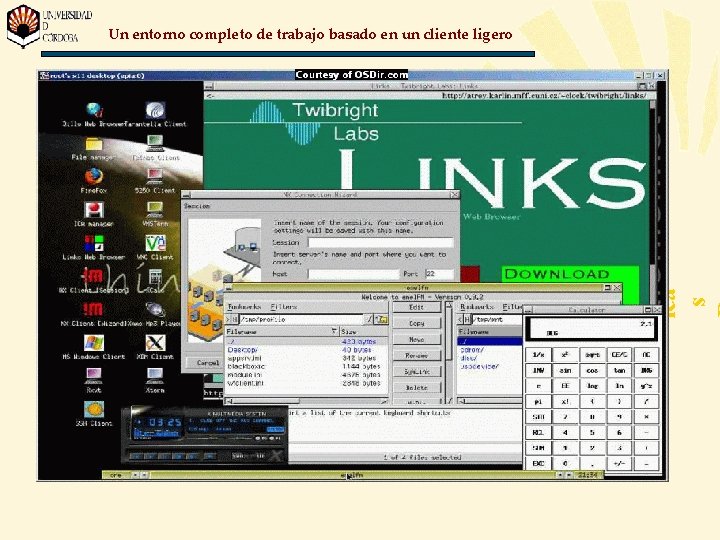Click the up-directory folder icon in emelFM left pane

382,319
